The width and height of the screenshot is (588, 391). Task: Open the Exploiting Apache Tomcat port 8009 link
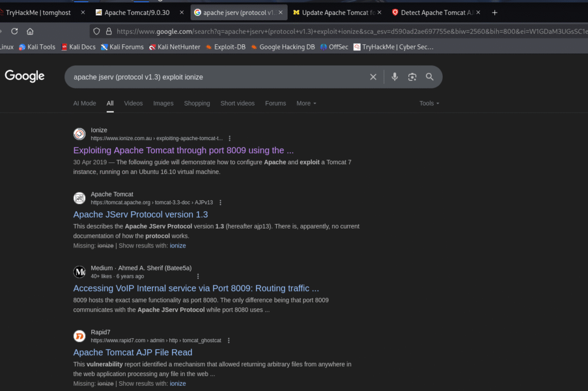[x=183, y=150]
